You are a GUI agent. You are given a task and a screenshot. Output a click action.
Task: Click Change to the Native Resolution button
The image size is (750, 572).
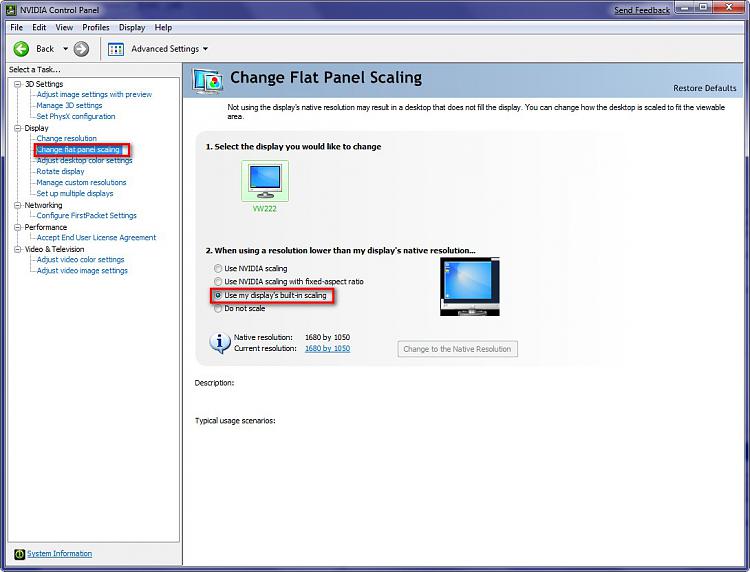(x=457, y=349)
